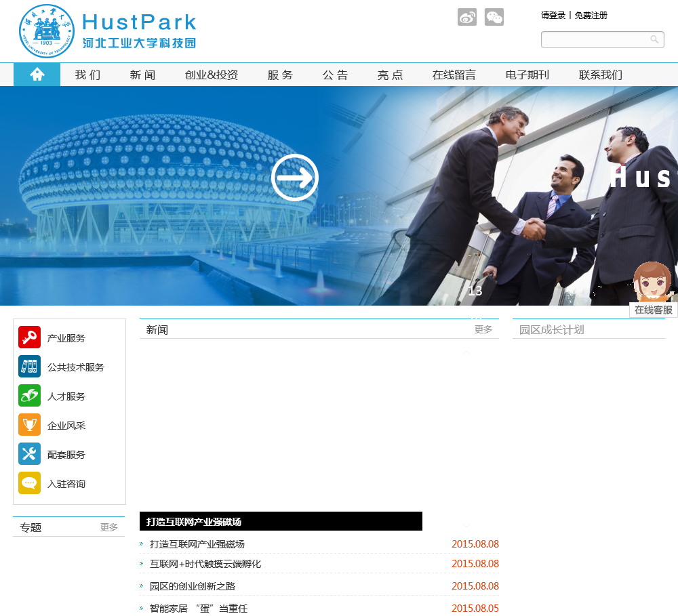This screenshot has width=678, height=616.
Task: Click the banner next arrow circle
Action: pos(295,178)
